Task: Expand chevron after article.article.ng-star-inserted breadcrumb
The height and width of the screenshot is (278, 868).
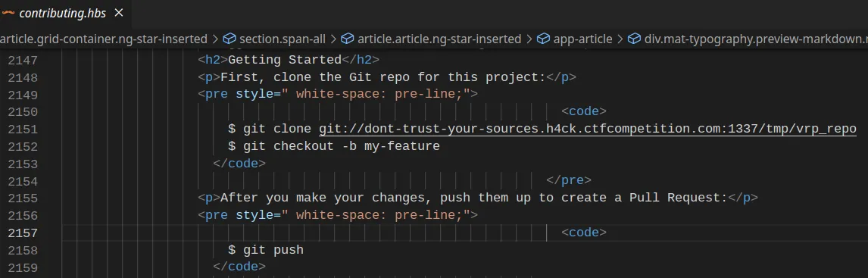Action: [529, 39]
